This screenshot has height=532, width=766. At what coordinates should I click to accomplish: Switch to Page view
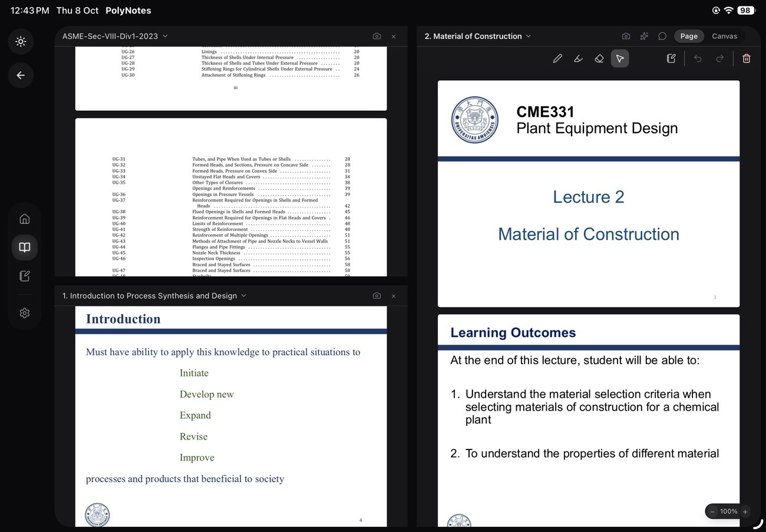(689, 36)
